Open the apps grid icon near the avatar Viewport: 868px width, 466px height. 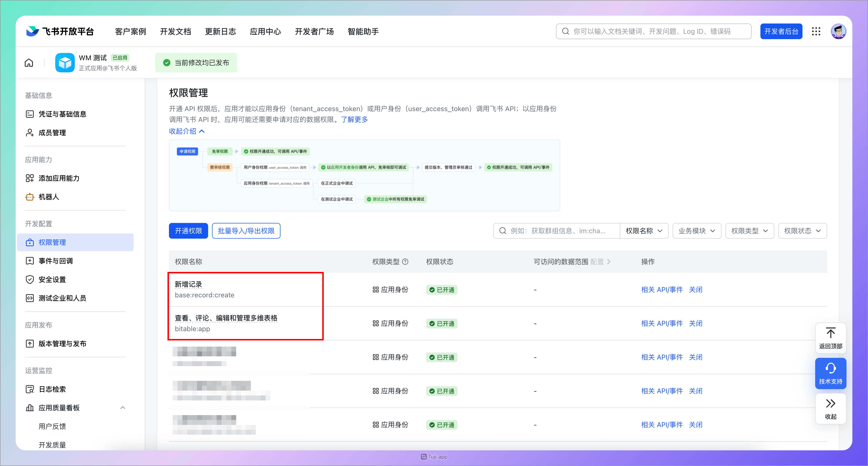(x=816, y=31)
